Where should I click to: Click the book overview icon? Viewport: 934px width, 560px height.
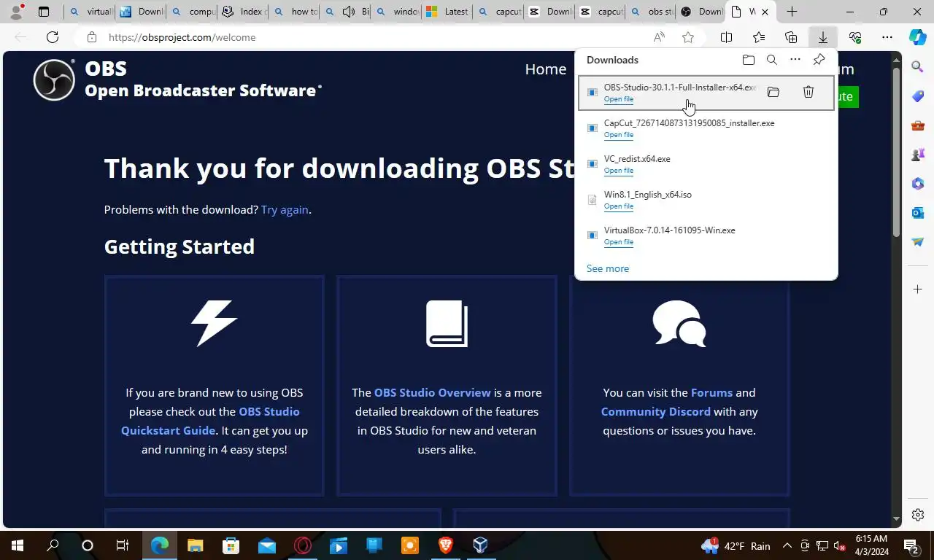coord(447,323)
